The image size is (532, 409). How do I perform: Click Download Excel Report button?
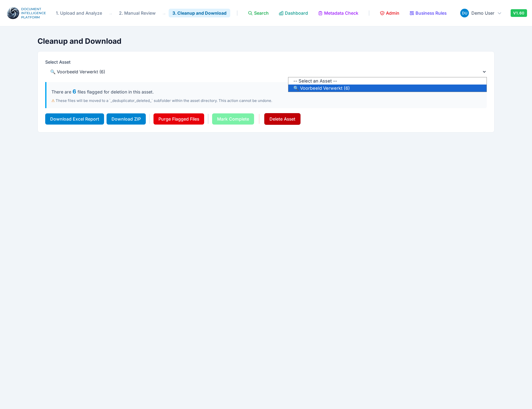(x=75, y=119)
